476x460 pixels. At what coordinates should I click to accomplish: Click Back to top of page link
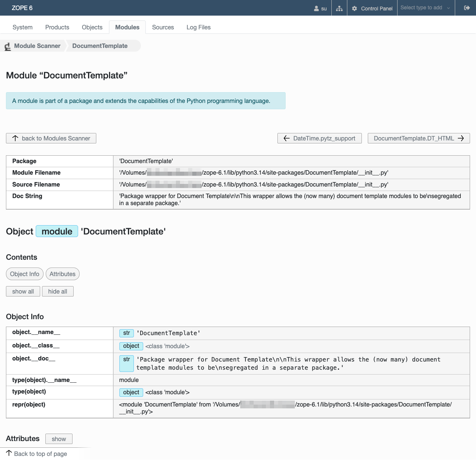pos(41,454)
